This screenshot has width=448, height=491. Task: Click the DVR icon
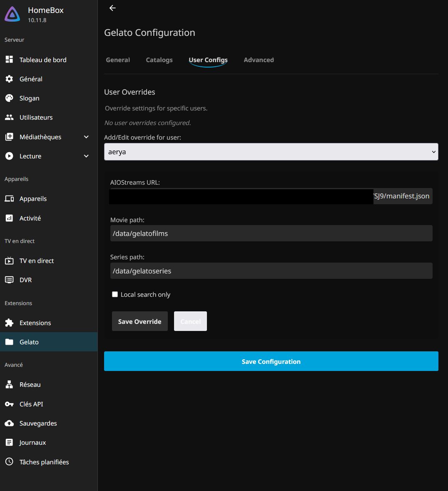click(10, 280)
